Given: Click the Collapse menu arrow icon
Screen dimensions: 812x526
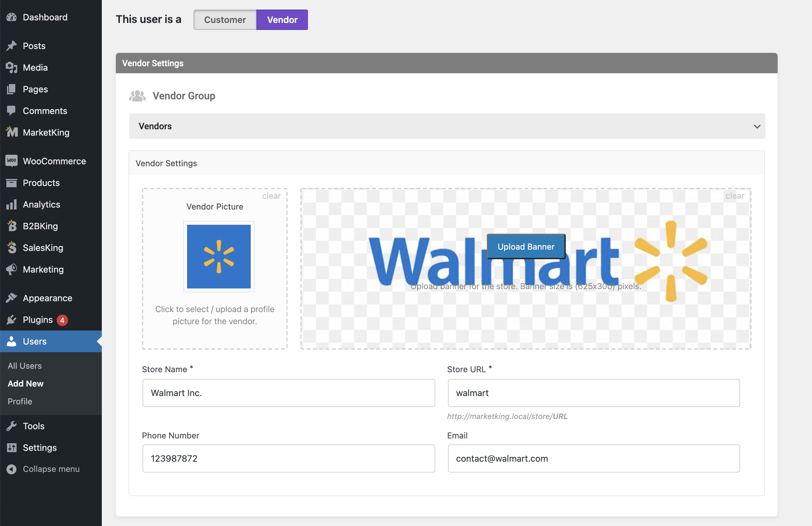Looking at the screenshot, I should [11, 469].
